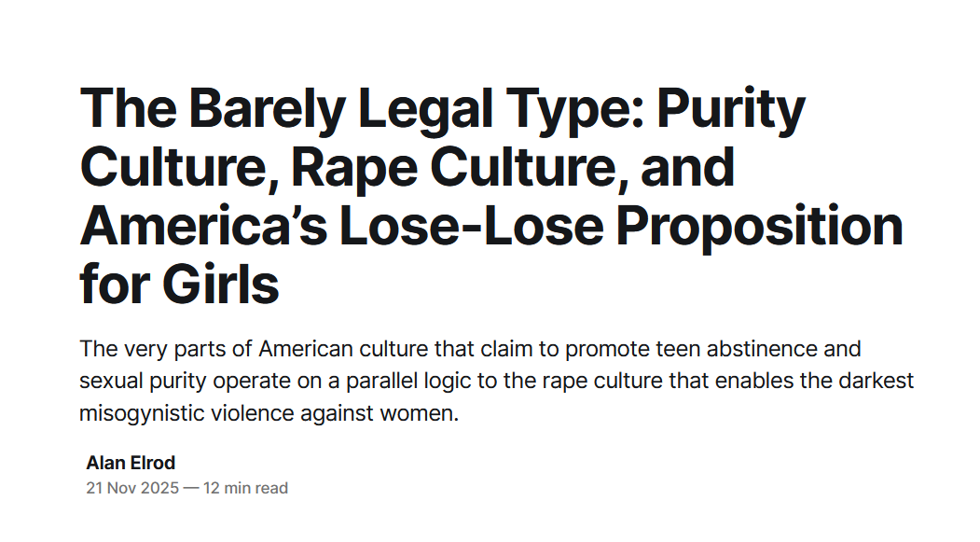Click 'America's' in the headline
The width and height of the screenshot is (980, 542).
point(203,226)
